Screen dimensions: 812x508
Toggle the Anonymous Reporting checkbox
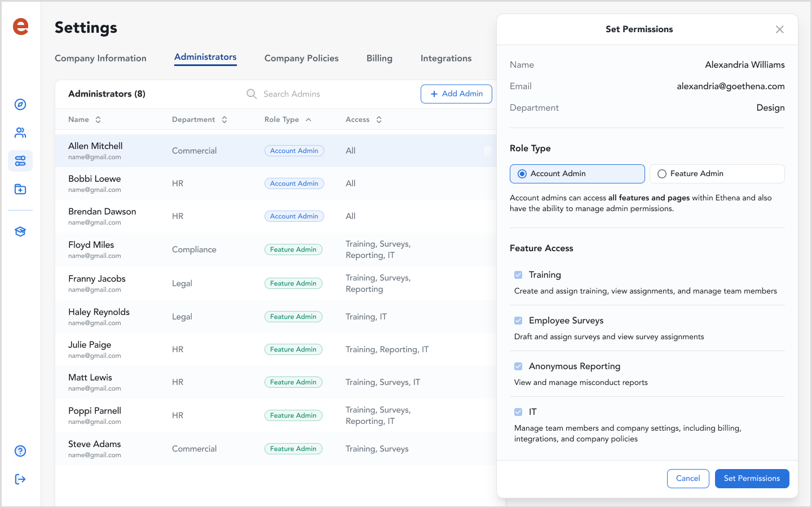click(x=518, y=366)
